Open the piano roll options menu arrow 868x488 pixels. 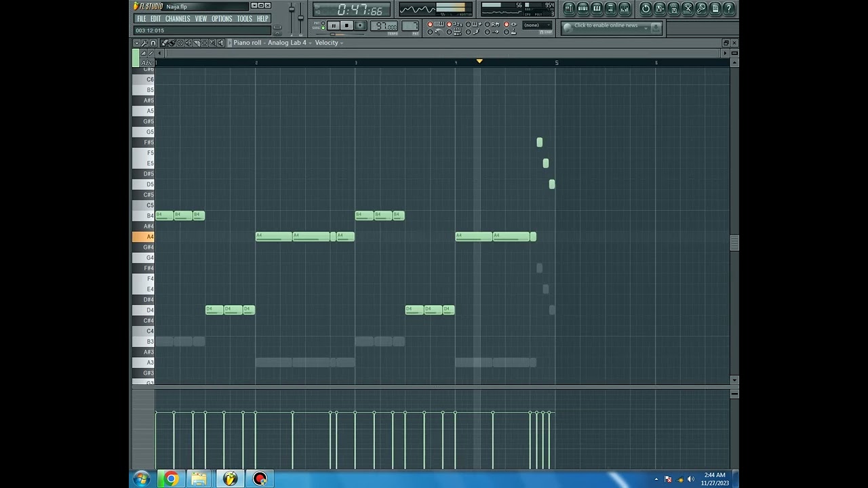[137, 43]
